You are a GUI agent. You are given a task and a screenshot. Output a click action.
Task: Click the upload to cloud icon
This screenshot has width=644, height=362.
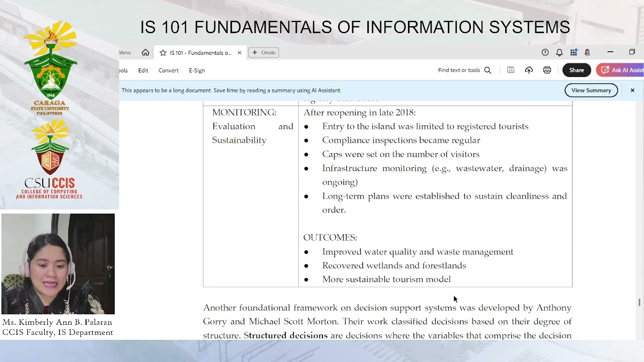[x=529, y=70]
